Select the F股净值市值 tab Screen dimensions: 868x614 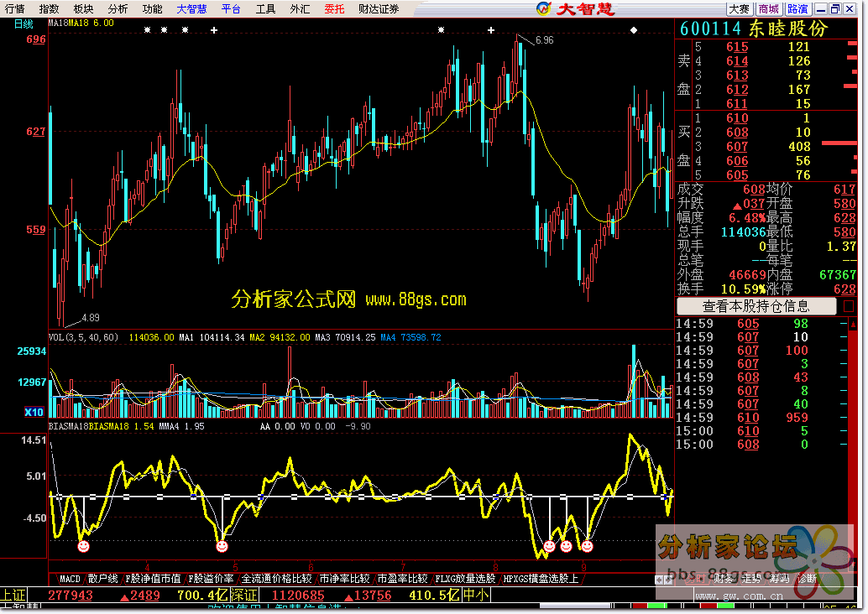point(154,579)
